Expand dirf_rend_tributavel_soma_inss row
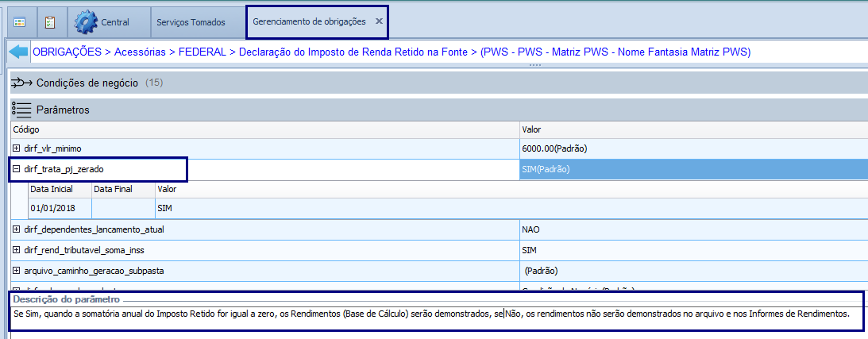Image resolution: width=868 pixels, height=339 pixels. (17, 250)
